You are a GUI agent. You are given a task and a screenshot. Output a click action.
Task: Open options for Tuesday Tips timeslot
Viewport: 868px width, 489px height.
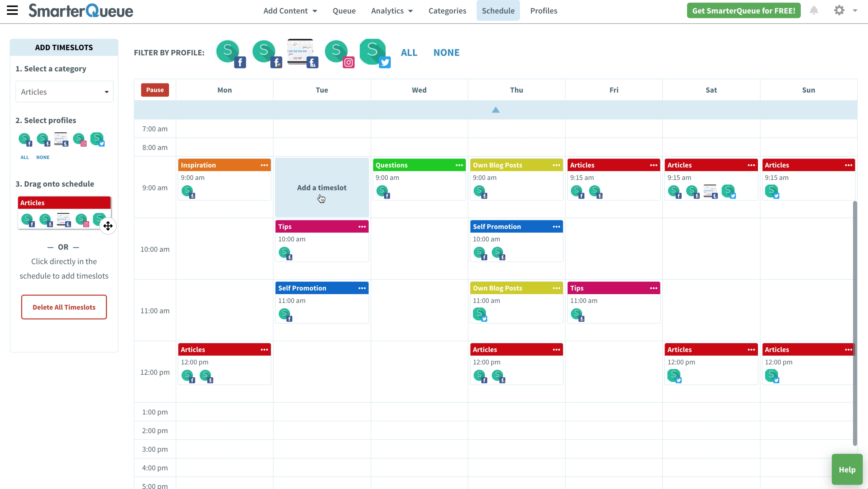pos(362,227)
